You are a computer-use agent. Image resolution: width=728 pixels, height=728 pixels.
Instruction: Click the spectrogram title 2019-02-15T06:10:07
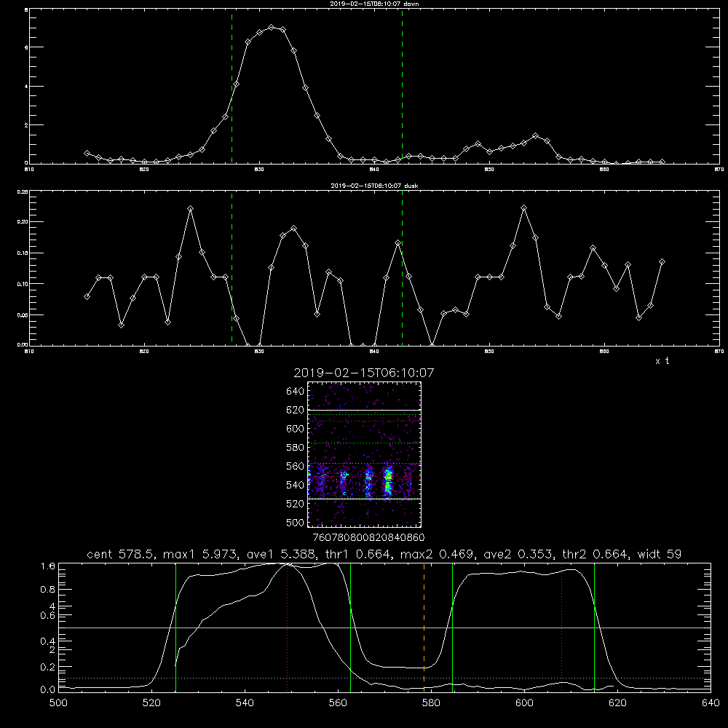(x=364, y=373)
